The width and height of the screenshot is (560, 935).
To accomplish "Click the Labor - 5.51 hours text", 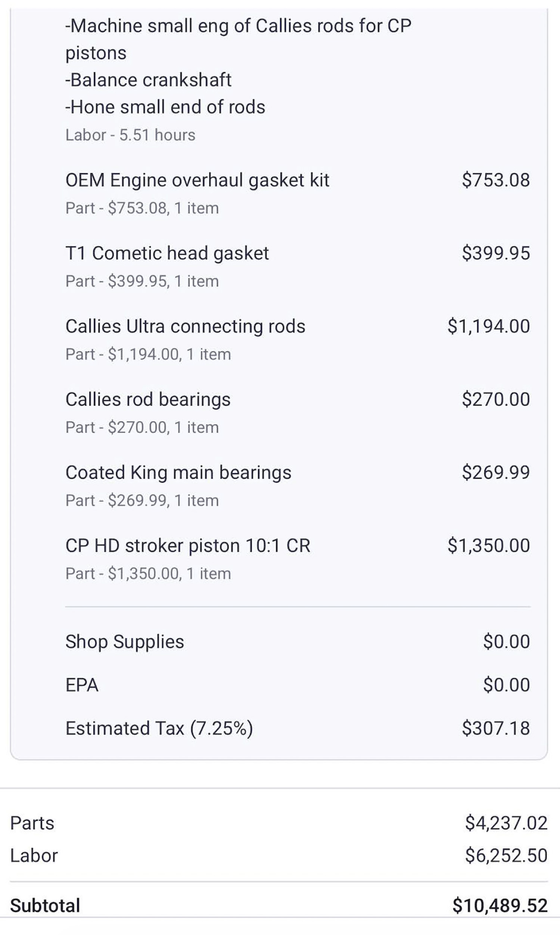I will pyautogui.click(x=130, y=135).
